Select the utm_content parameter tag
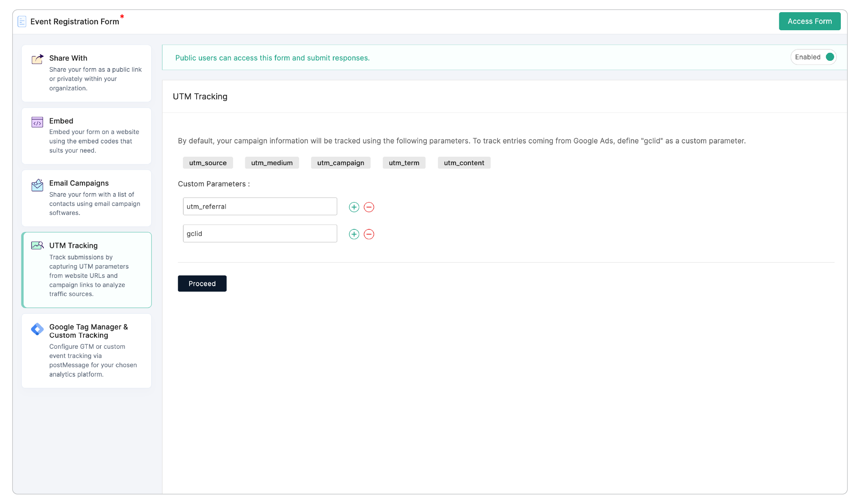 tap(464, 163)
